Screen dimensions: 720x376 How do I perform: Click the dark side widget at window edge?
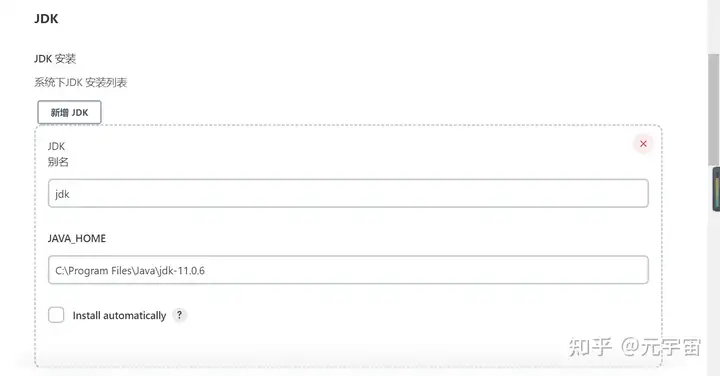(x=716, y=189)
